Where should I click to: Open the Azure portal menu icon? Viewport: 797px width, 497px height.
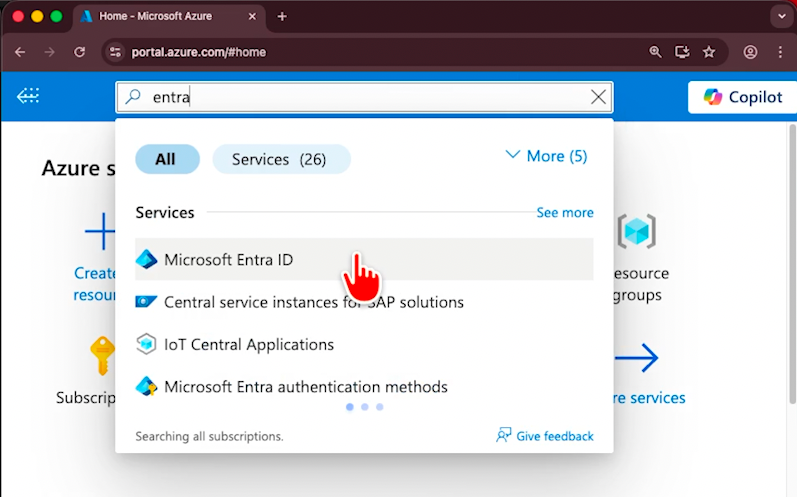point(28,96)
